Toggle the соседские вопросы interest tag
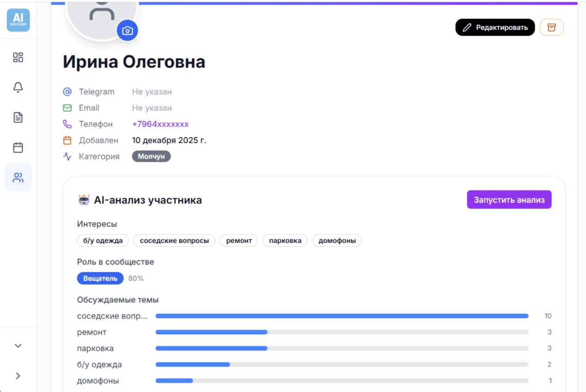Image resolution: width=586 pixels, height=392 pixels. point(174,240)
